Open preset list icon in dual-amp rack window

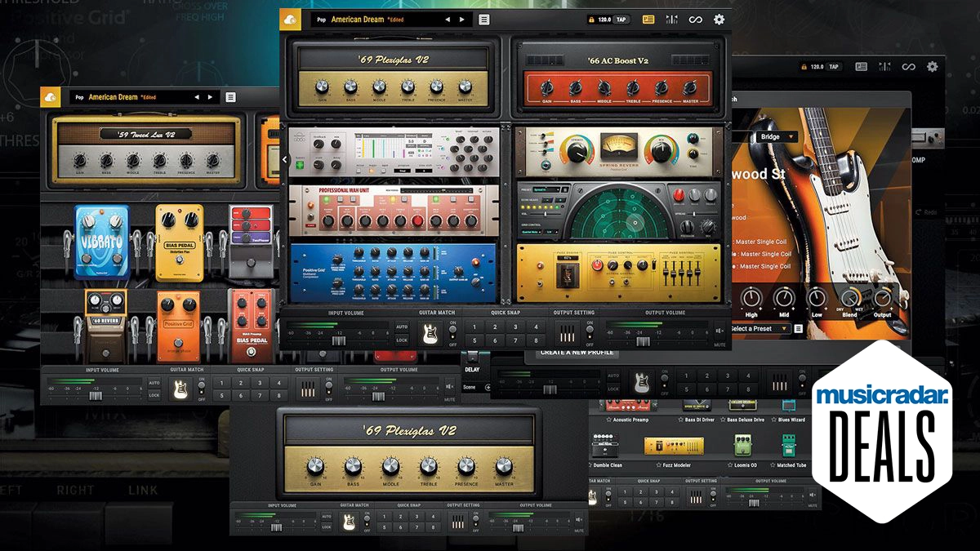tap(484, 20)
